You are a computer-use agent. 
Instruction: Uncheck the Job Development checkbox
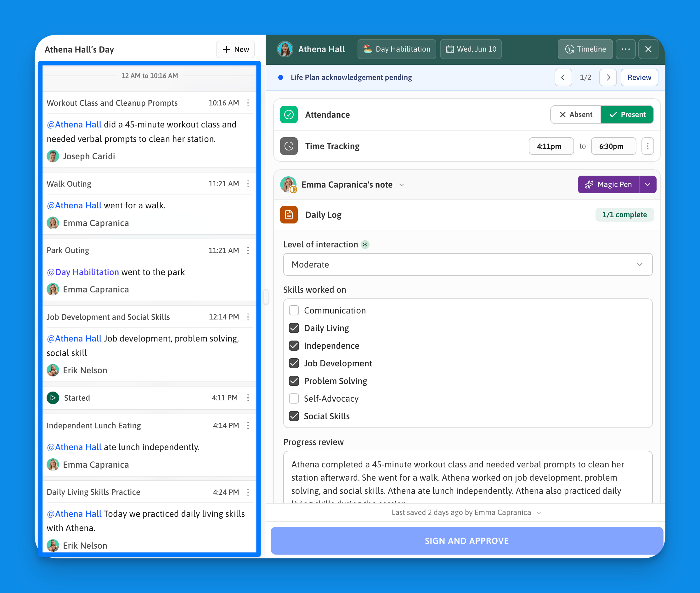coord(294,363)
